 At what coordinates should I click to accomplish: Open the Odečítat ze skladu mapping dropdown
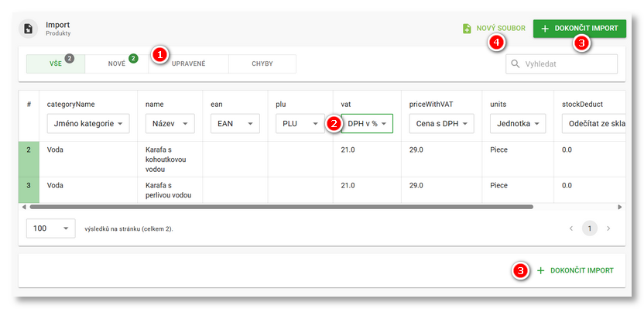pyautogui.click(x=594, y=124)
